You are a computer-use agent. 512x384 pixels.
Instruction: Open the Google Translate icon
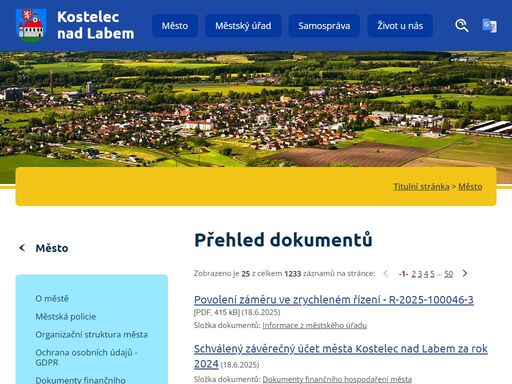tap(489, 26)
